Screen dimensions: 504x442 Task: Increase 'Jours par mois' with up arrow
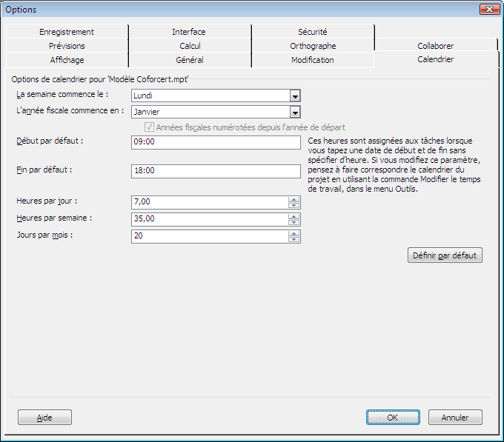[294, 233]
